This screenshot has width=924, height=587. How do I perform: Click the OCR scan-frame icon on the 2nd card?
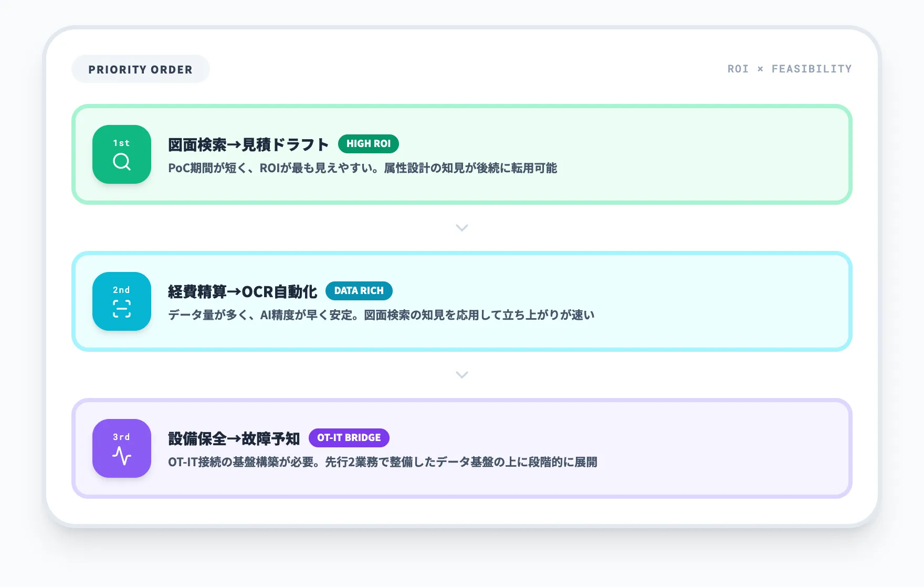122,309
